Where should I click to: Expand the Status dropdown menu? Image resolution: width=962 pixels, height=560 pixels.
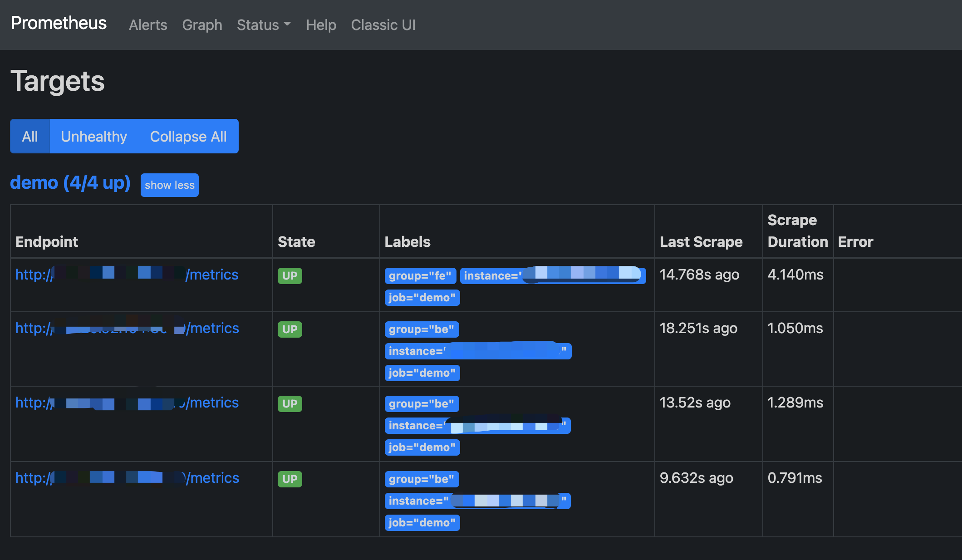point(264,25)
